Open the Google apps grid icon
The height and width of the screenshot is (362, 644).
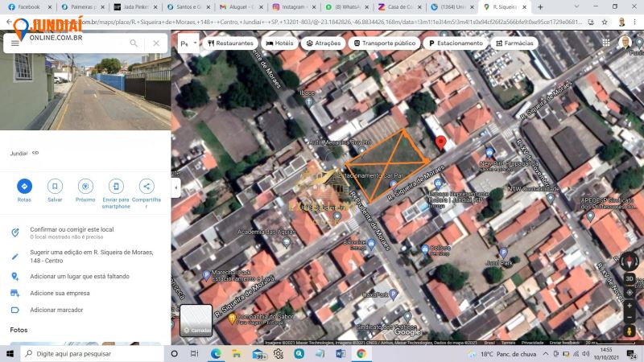click(x=606, y=43)
